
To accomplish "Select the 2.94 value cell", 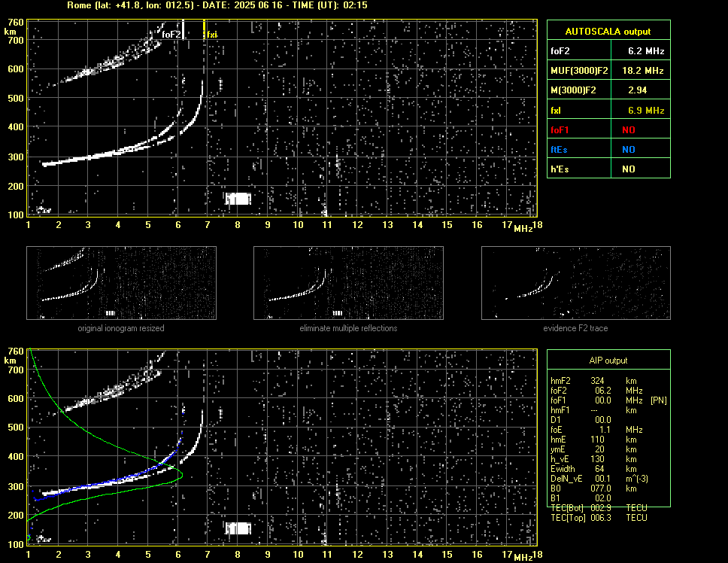I will 641,90.
